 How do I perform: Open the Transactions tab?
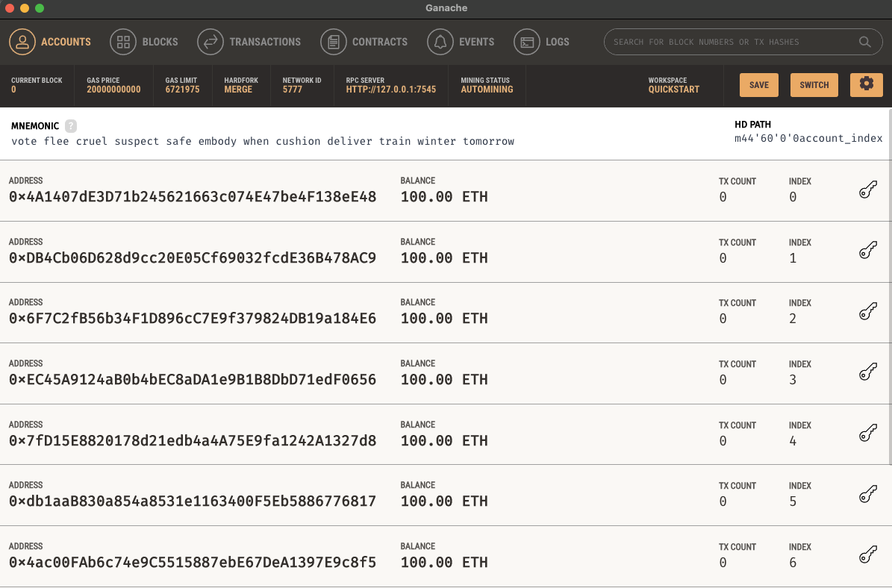pos(249,42)
